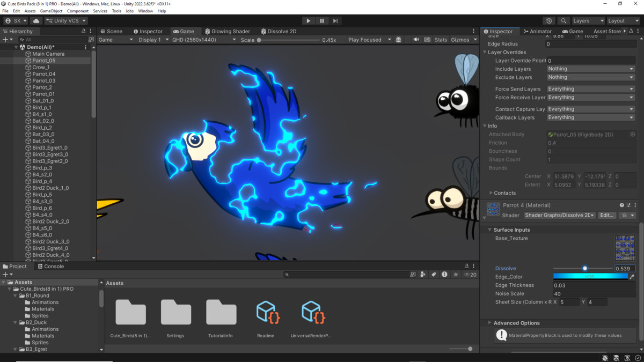The image size is (644, 362).
Task: Open the Frame Debugger bug icon
Action: coord(398,40)
